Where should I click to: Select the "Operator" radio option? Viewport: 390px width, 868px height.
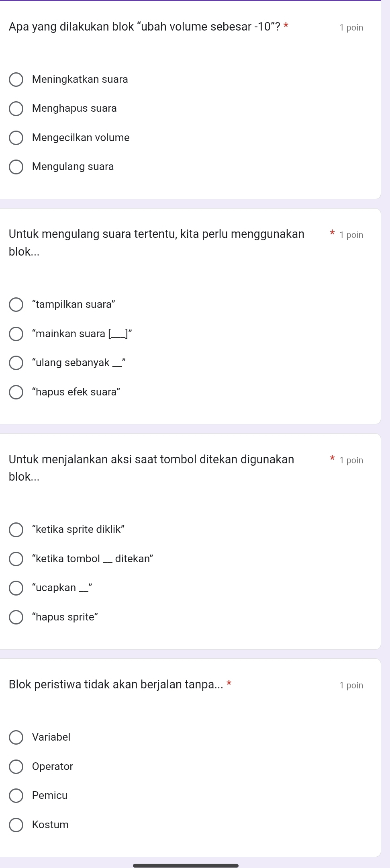(x=16, y=767)
